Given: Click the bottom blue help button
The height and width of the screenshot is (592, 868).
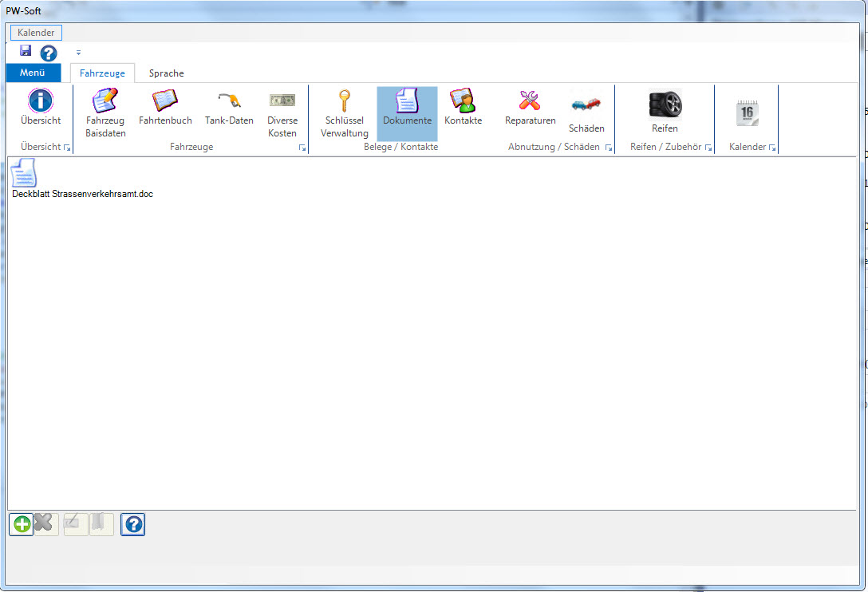Looking at the screenshot, I should click(x=133, y=524).
